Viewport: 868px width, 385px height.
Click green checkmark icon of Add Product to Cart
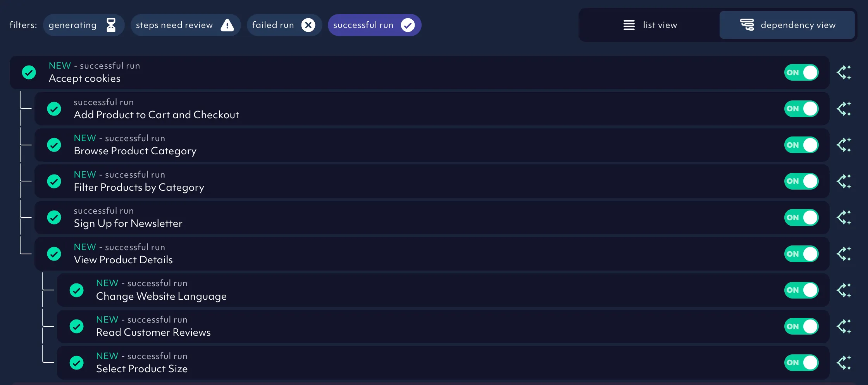[54, 109]
